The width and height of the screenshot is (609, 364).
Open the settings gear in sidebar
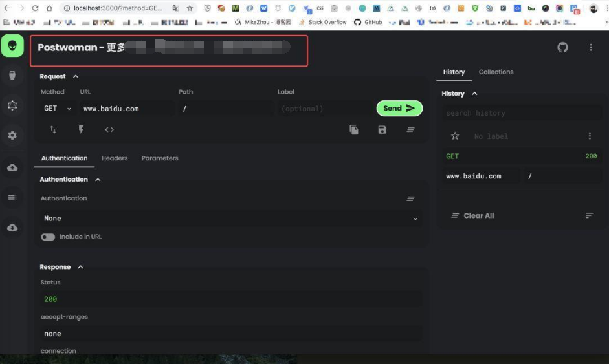pos(12,135)
